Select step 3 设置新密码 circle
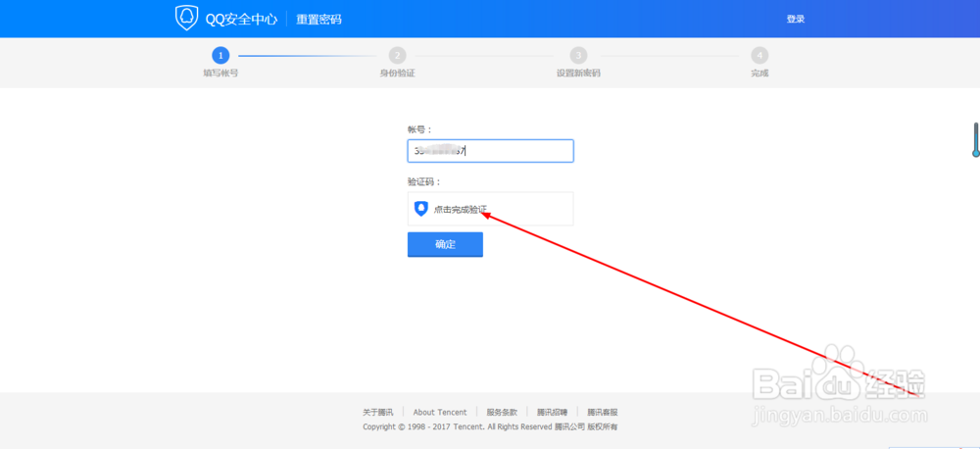This screenshot has height=449, width=980. pyautogui.click(x=579, y=56)
